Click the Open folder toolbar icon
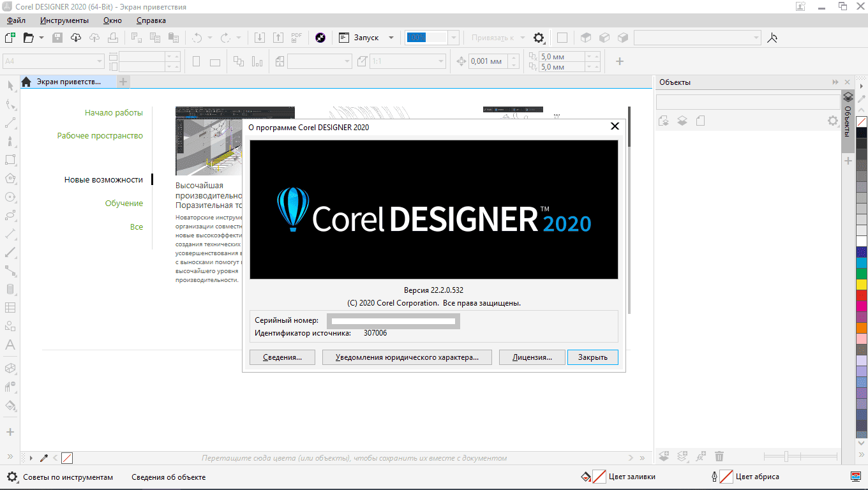This screenshot has width=868, height=490. pyautogui.click(x=28, y=38)
